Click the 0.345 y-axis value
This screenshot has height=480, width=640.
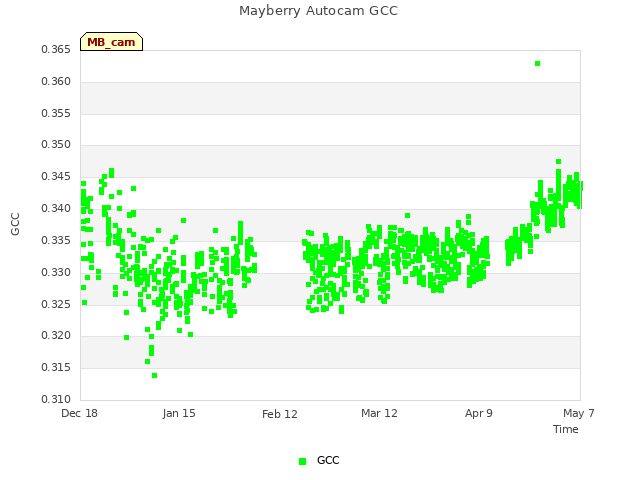[56, 177]
